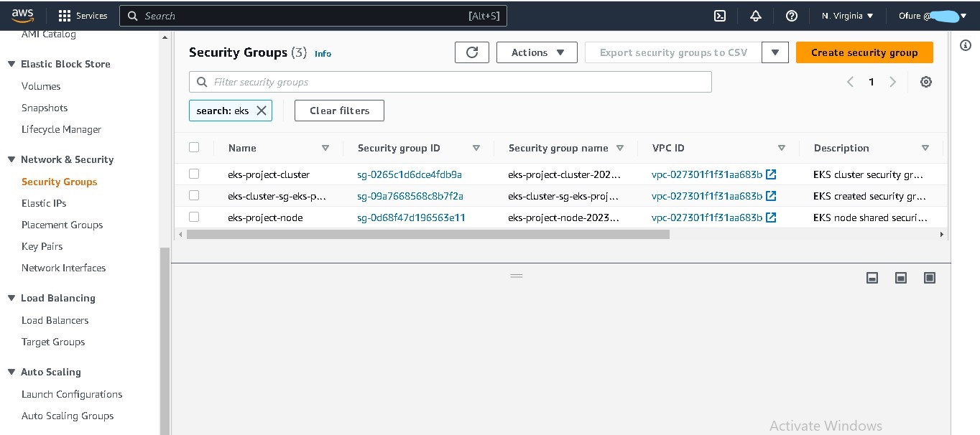This screenshot has width=980, height=435.
Task: Open Network Interfaces in sidebar
Action: 63,268
